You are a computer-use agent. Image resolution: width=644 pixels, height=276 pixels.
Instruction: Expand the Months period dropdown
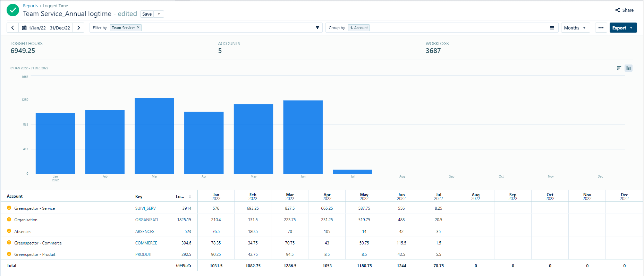(x=575, y=28)
